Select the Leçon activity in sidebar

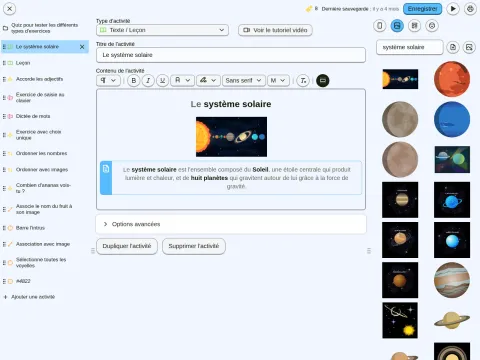point(45,63)
